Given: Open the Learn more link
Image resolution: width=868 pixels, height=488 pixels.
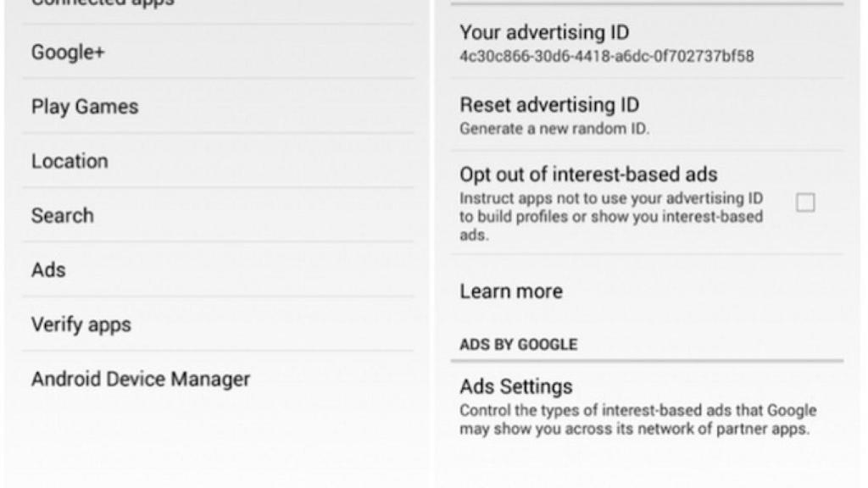Looking at the screenshot, I should pyautogui.click(x=510, y=291).
